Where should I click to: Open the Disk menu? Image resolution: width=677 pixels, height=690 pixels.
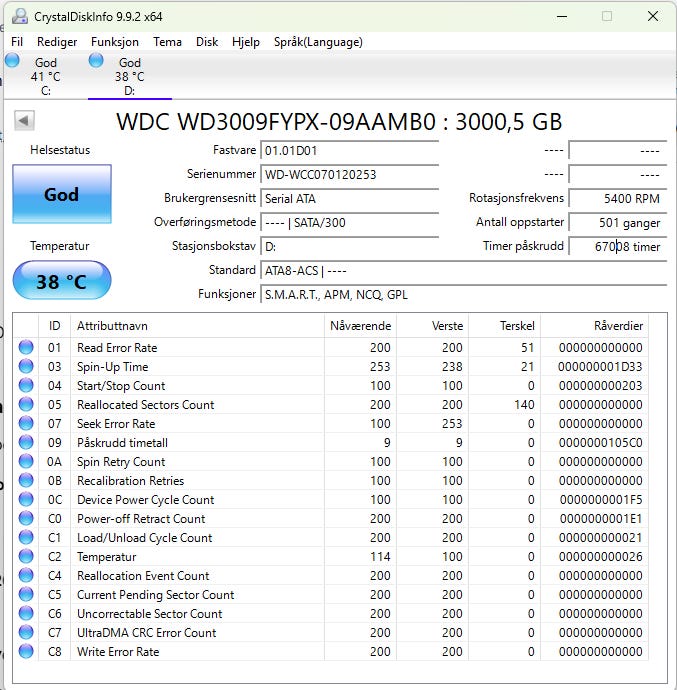coord(207,42)
